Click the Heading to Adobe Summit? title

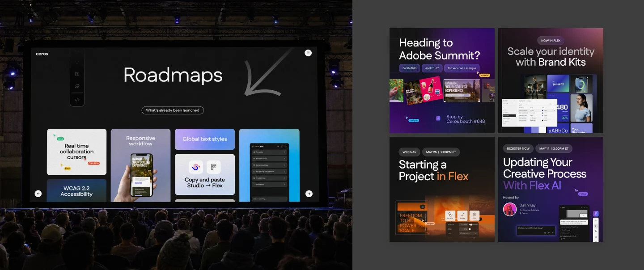439,49
